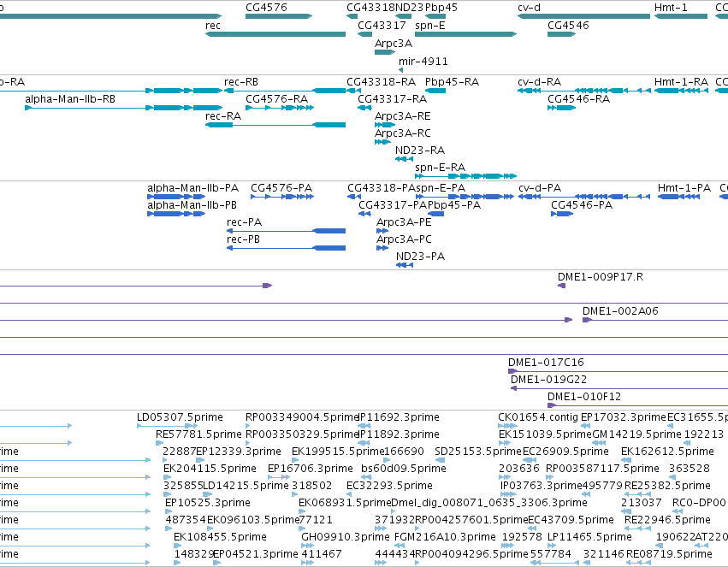Select protein alpha-Man-IIb-PA
This screenshot has width=728, height=567.
tap(176, 197)
